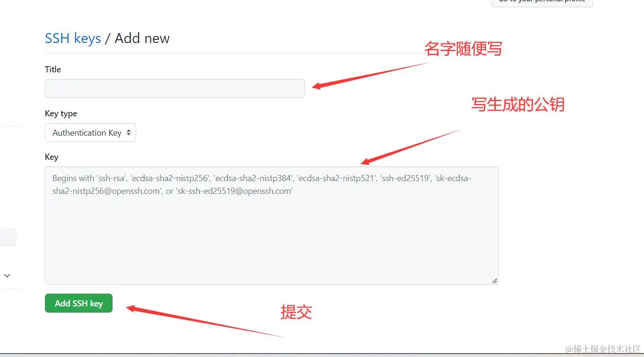The image size is (644, 357).
Task: Click inside the Key text area
Action: point(272,226)
